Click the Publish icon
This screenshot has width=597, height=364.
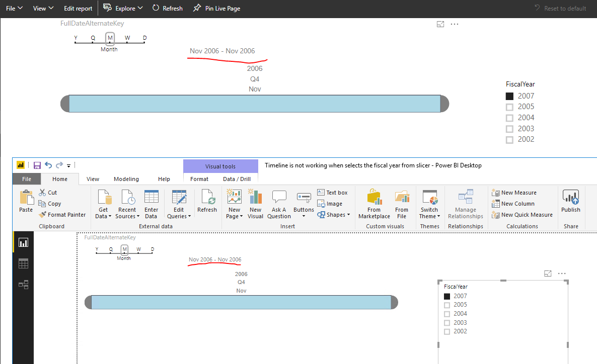tap(571, 198)
